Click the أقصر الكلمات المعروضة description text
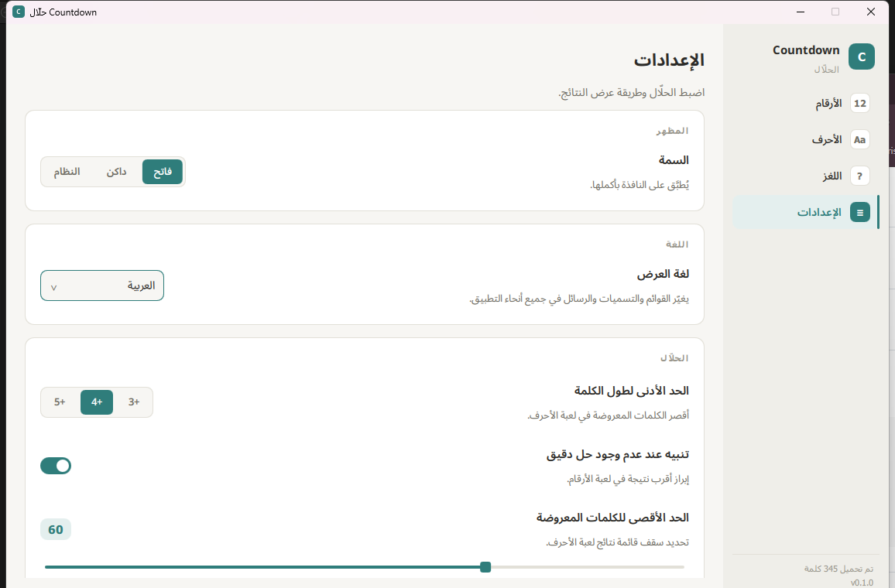Image resolution: width=895 pixels, height=588 pixels. 608,415
